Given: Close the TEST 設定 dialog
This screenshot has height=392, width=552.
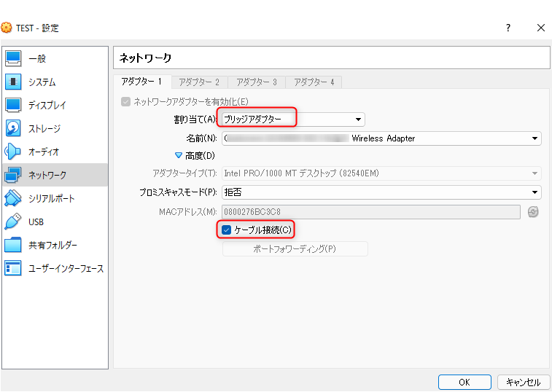Looking at the screenshot, I should pos(541,28).
